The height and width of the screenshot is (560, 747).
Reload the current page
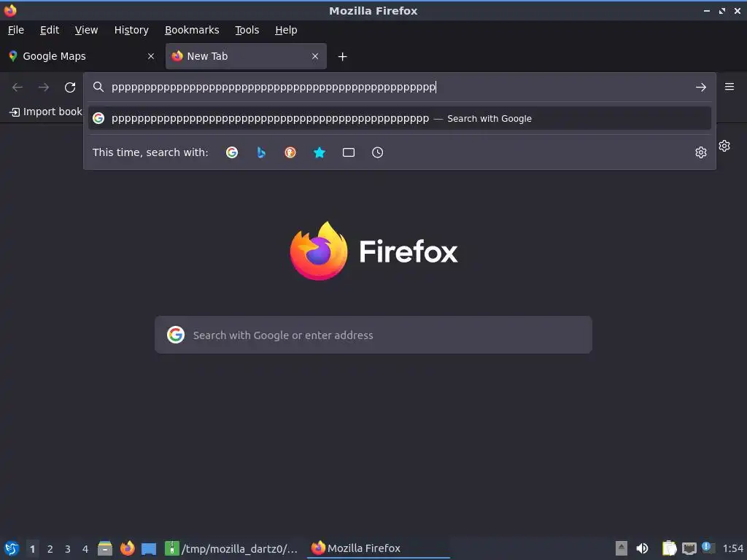(70, 87)
